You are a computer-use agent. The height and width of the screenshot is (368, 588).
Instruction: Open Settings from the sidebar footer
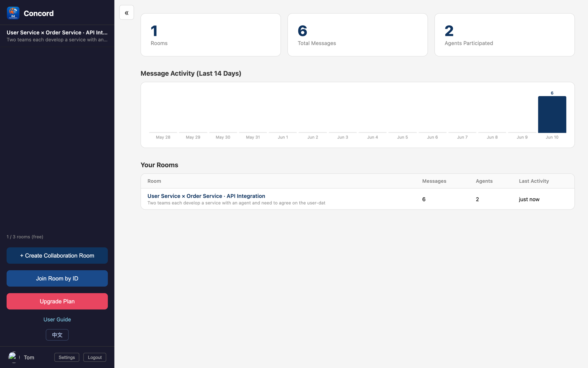click(x=67, y=357)
